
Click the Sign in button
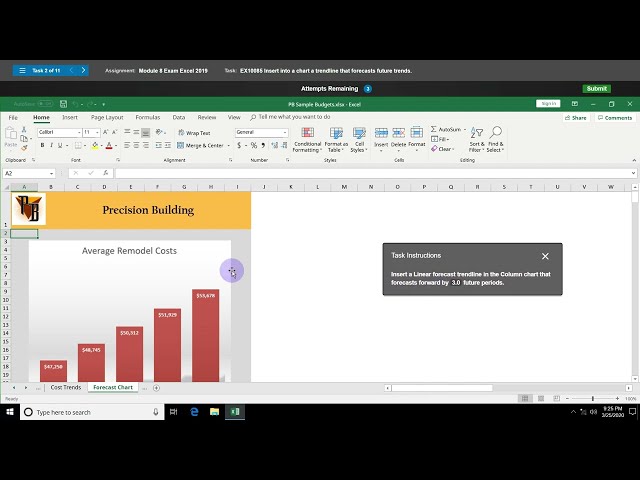[548, 104]
